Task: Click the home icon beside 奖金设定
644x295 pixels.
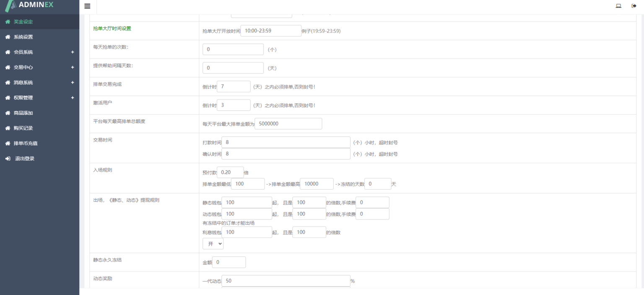Action: tap(7, 21)
